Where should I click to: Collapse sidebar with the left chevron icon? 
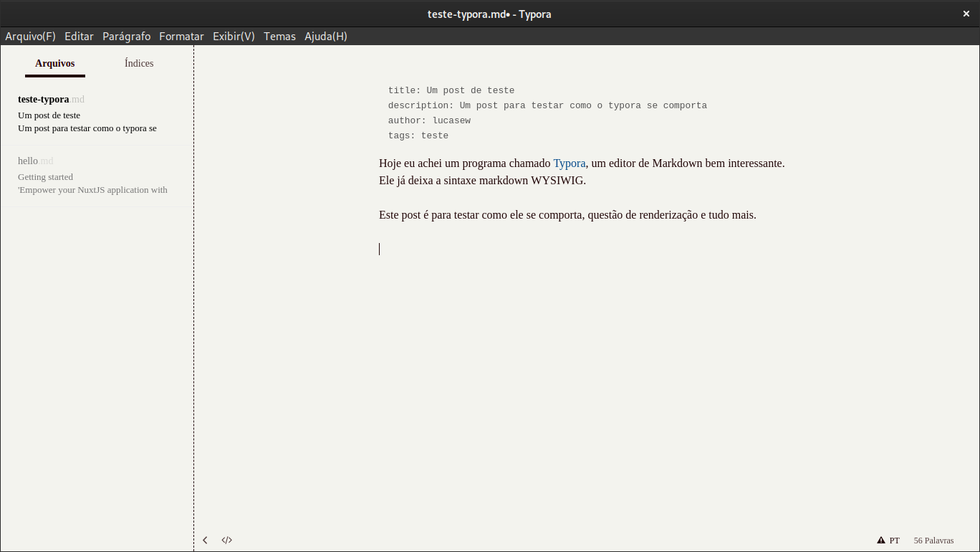[x=205, y=540]
